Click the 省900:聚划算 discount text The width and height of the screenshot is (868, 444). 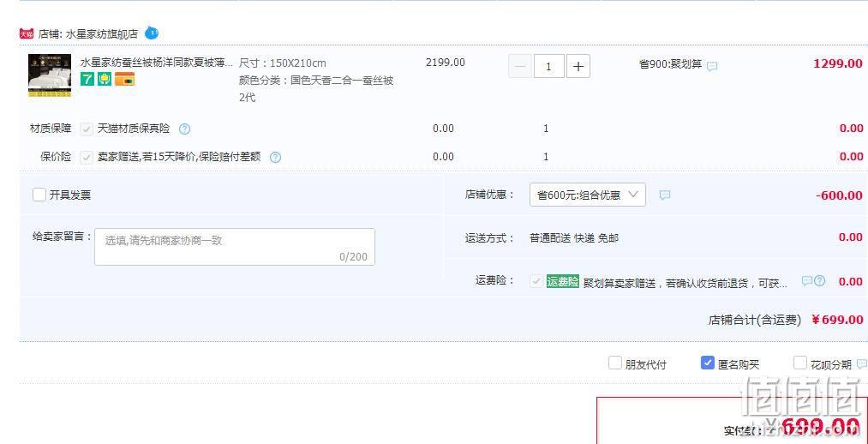click(670, 64)
